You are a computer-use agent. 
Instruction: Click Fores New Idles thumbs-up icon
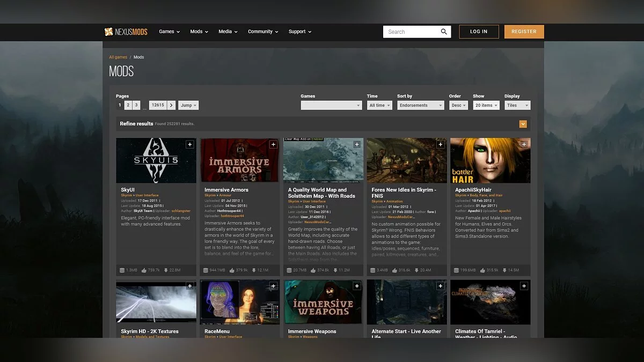pyautogui.click(x=394, y=270)
